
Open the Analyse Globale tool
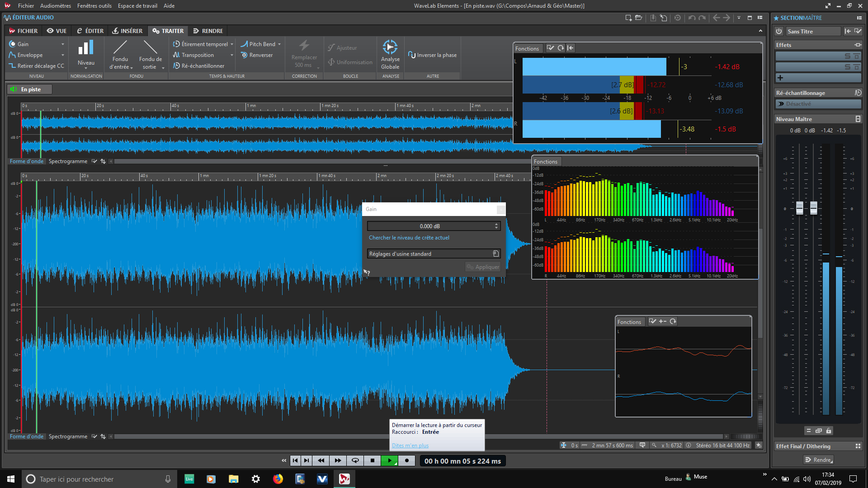[x=390, y=53]
